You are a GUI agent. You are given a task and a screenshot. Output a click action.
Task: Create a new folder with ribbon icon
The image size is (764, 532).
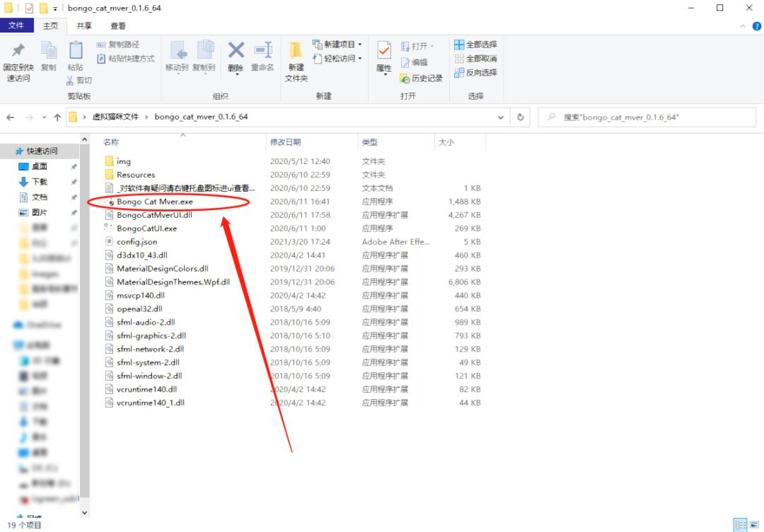[296, 51]
